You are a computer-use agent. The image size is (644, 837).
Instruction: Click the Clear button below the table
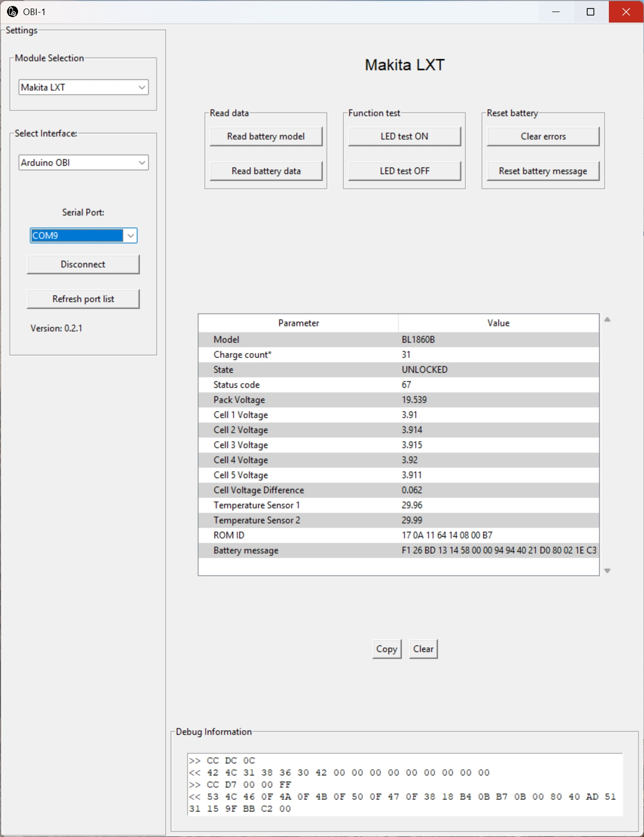[424, 649]
